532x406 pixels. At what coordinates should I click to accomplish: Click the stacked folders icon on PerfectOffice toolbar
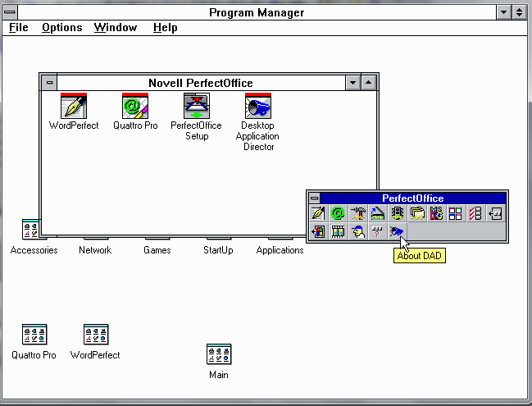point(416,213)
